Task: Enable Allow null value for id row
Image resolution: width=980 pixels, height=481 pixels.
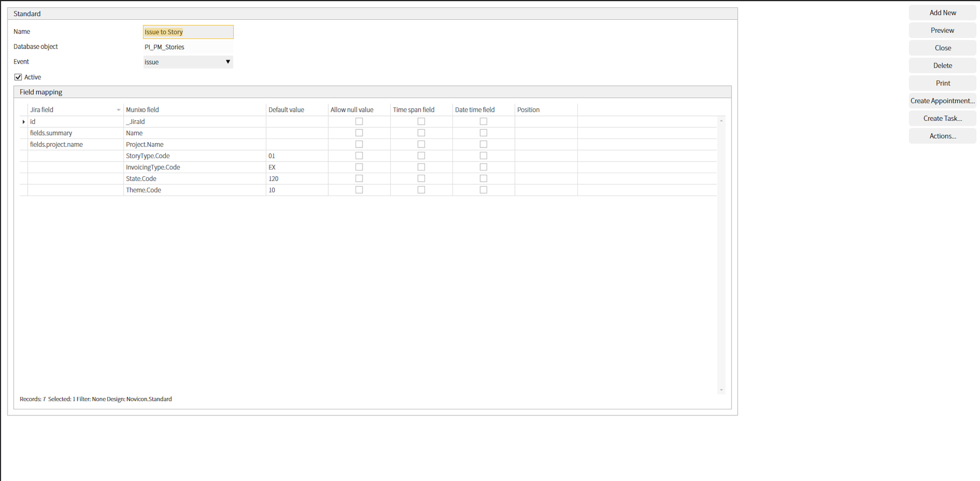Action: tap(359, 121)
